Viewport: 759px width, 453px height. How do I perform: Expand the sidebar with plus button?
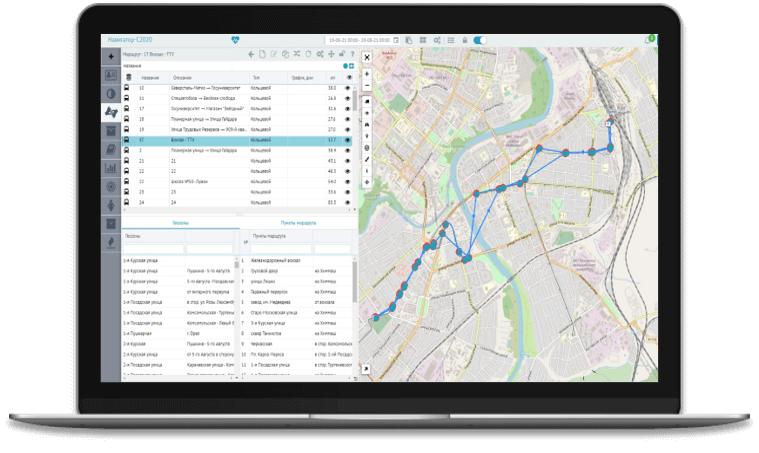[x=110, y=55]
